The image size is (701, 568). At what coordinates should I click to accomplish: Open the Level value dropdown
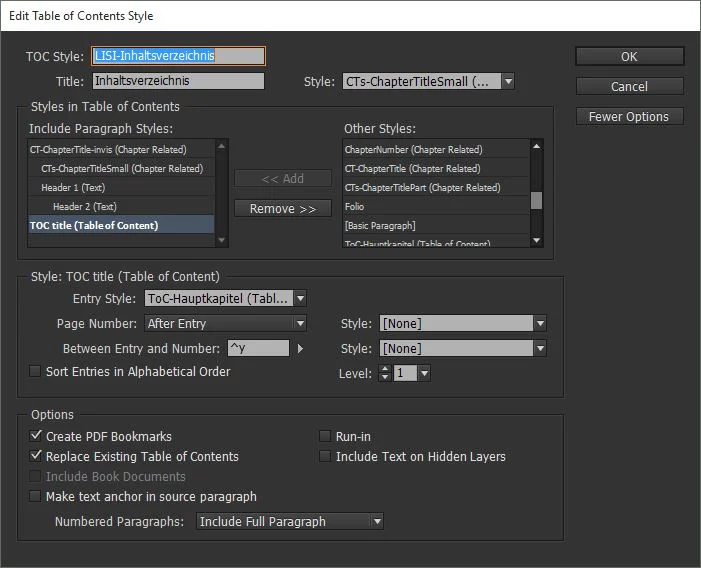[424, 373]
